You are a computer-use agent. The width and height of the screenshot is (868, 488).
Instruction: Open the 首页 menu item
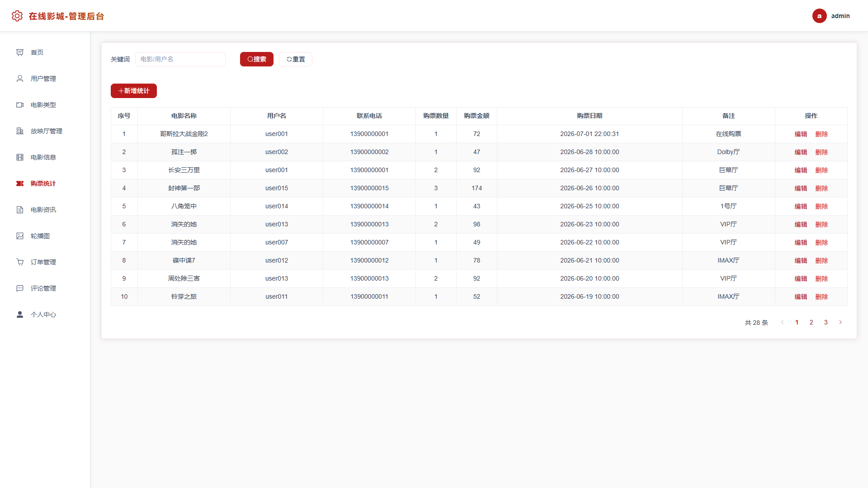45,52
